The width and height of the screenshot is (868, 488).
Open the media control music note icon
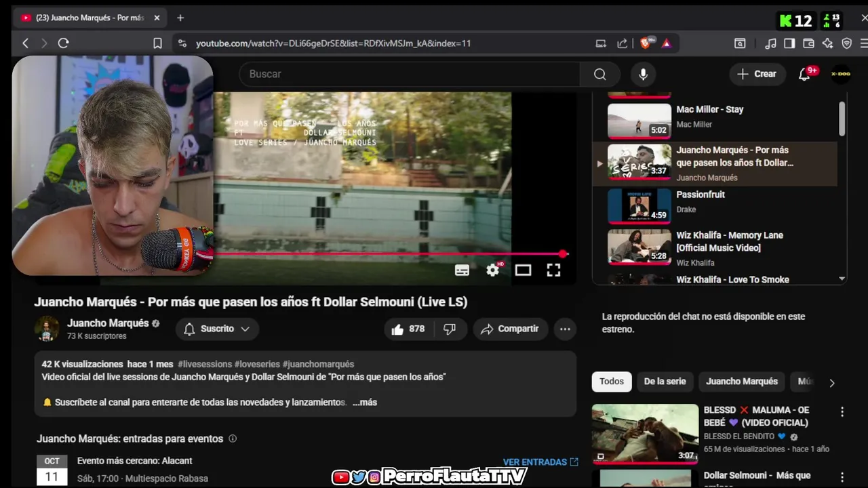[x=770, y=43]
